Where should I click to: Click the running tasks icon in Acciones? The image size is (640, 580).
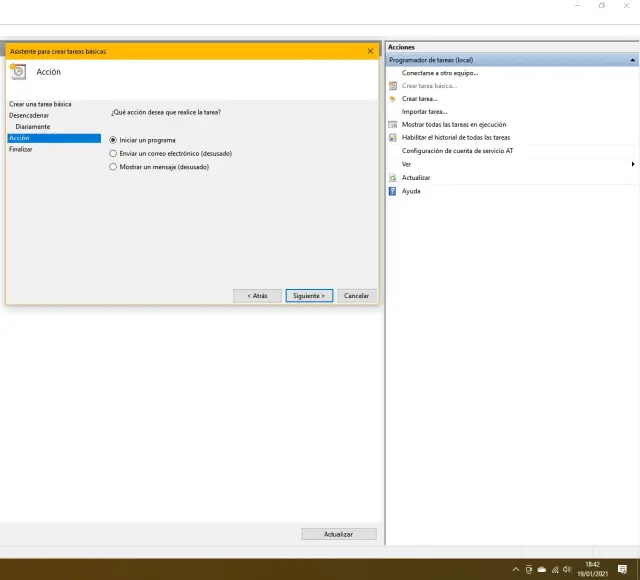(393, 125)
